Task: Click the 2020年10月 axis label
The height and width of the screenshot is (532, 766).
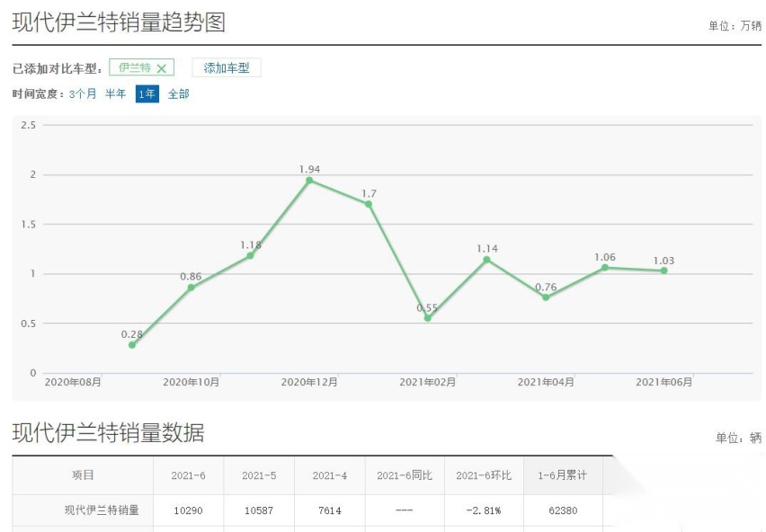Action: pyautogui.click(x=191, y=382)
